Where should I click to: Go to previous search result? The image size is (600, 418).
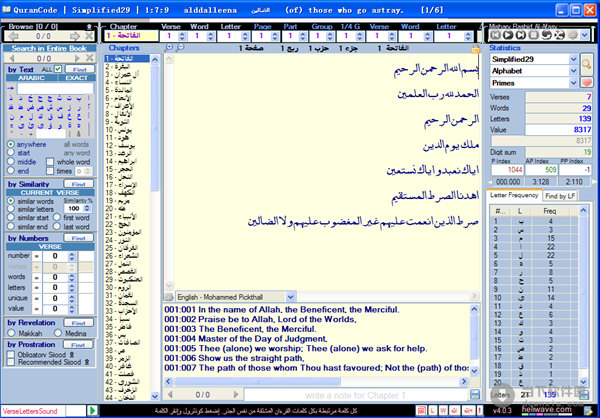point(12,58)
